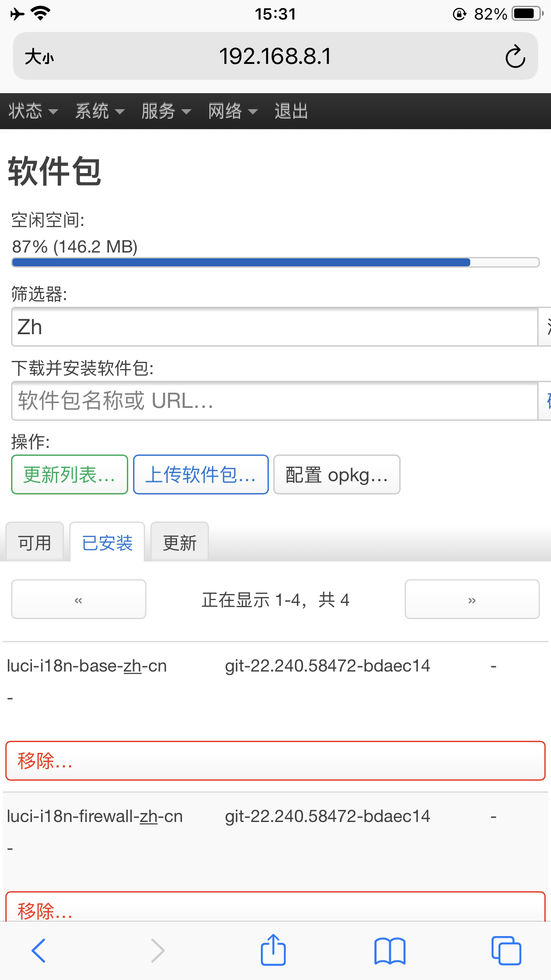Viewport: 551px width, 980px height.
Task: Show open Safari tabs
Action: click(507, 950)
